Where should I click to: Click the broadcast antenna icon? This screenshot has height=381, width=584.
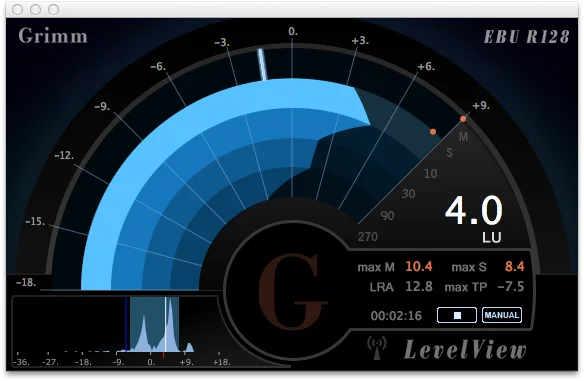coord(377,348)
